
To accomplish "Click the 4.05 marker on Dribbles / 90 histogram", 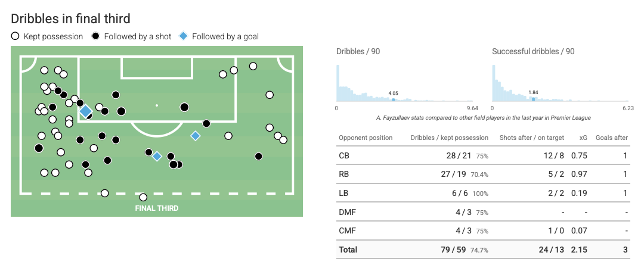I will pos(393,99).
